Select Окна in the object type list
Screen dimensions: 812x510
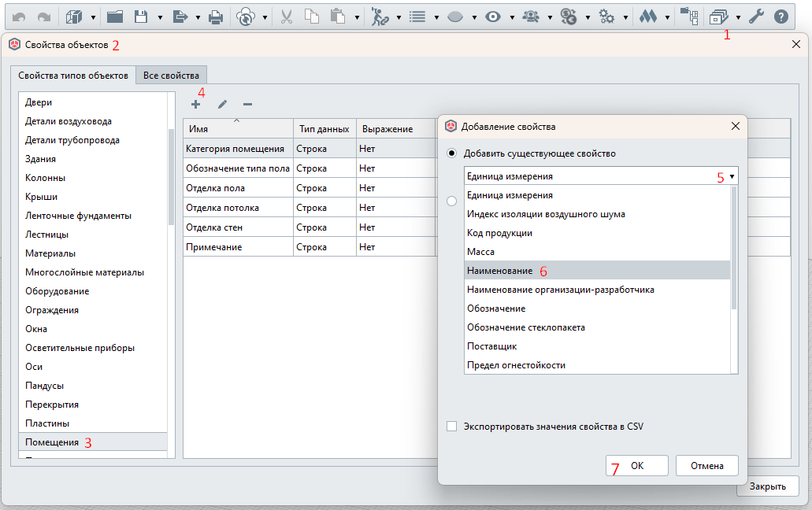click(93, 329)
